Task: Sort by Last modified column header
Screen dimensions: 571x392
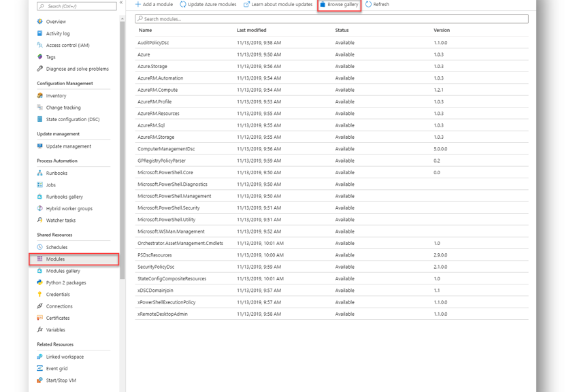Action: 251,30
